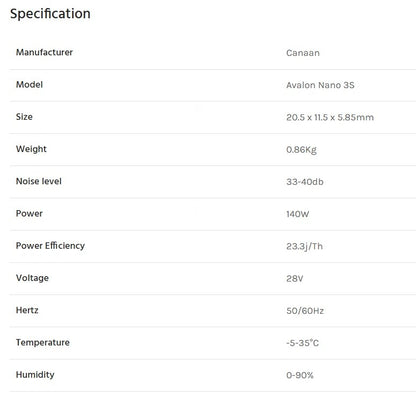416x396 pixels.
Task: Click the 140W power value
Action: 297,214
